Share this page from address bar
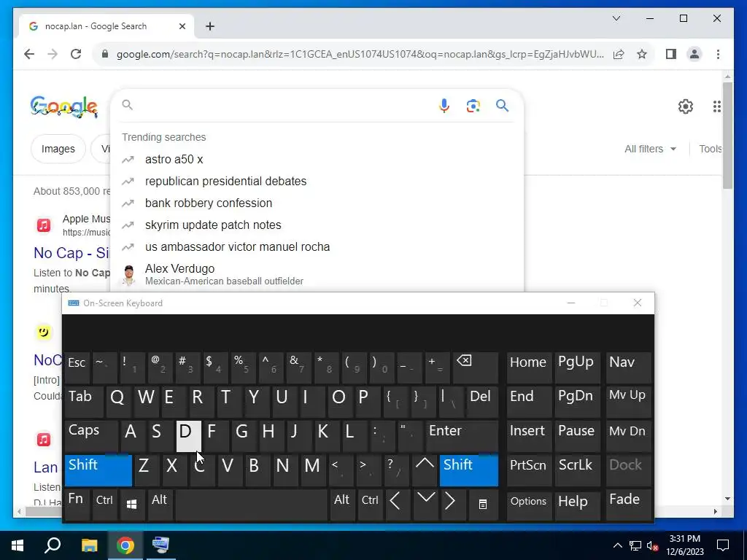This screenshot has width=747, height=560. (x=619, y=54)
